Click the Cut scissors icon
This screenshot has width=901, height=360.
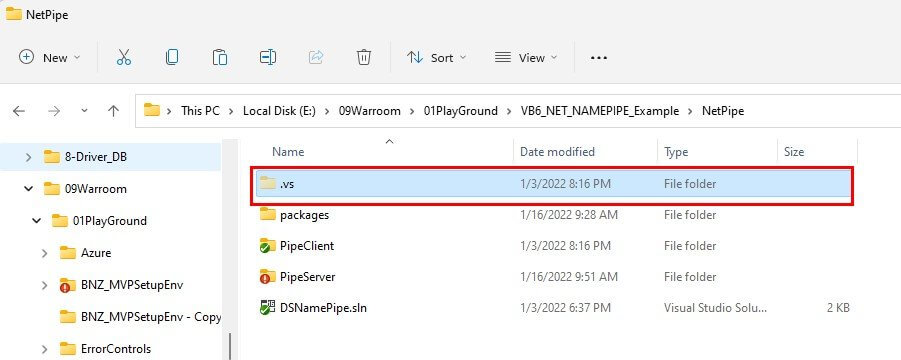pos(124,57)
